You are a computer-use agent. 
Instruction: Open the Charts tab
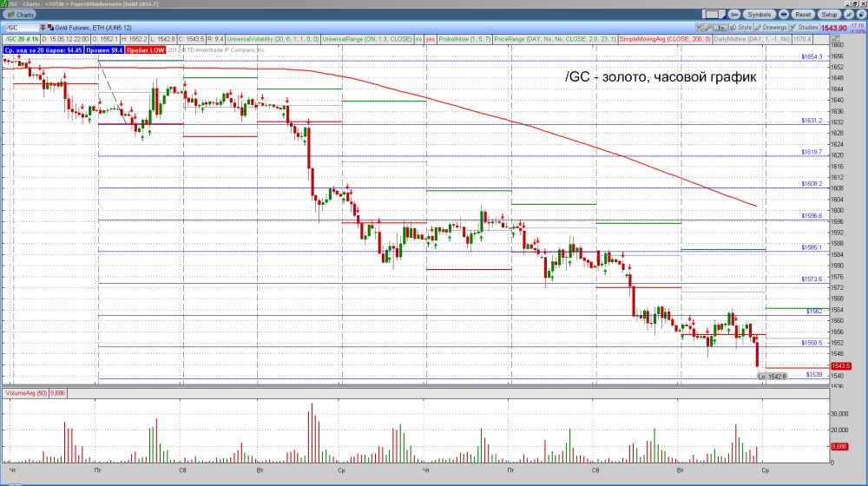tap(19, 15)
